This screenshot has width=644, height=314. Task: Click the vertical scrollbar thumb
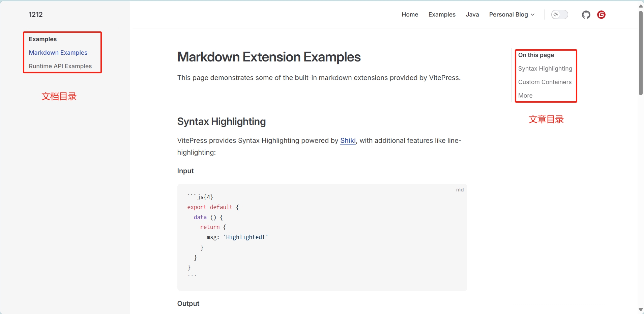641,52
